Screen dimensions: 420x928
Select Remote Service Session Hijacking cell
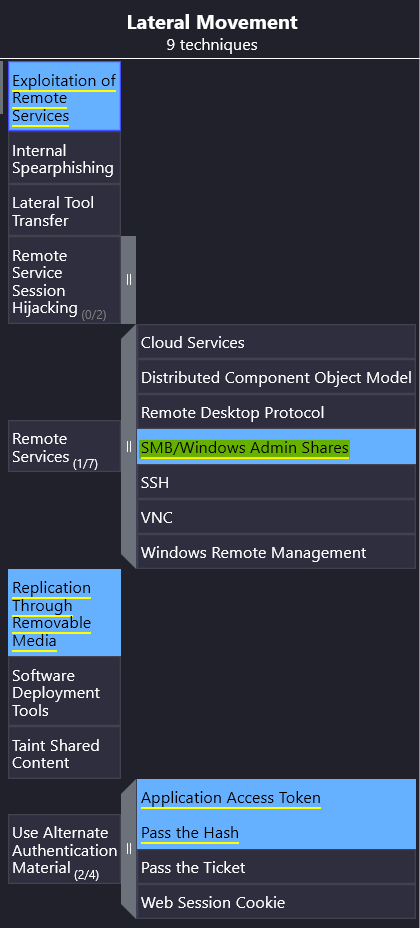coord(64,281)
